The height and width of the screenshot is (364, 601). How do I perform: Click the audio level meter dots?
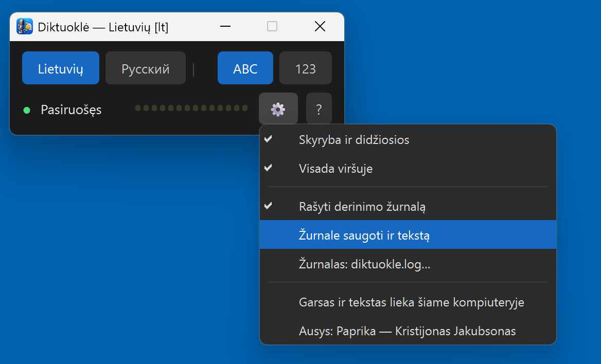[x=191, y=108]
